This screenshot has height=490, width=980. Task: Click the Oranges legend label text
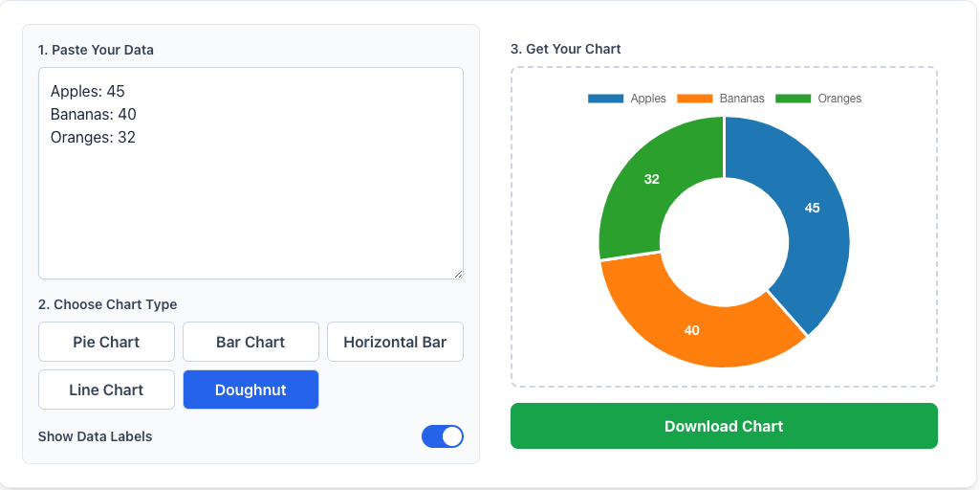click(839, 99)
